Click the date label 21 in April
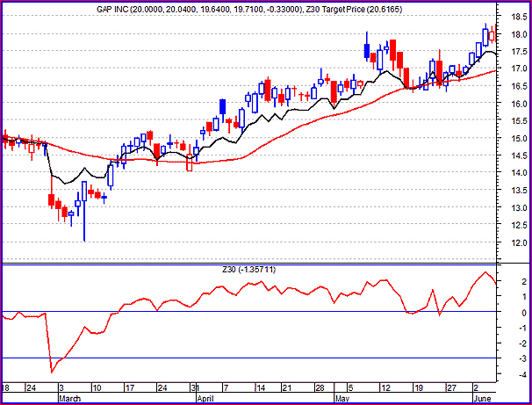This screenshot has height=405, width=532. [287, 387]
